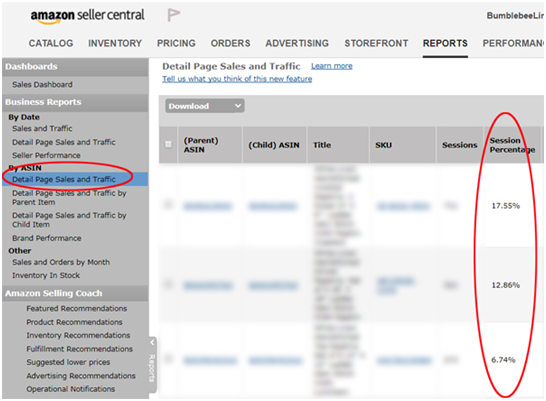Open Detail Page Sales and Traffic by Parent Item
The image size is (546, 401).
[x=69, y=197]
